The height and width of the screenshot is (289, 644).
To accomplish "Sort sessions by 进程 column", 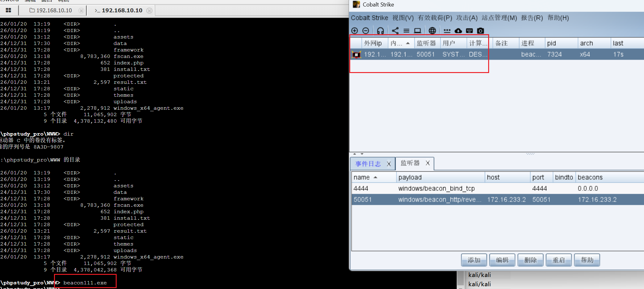I will pyautogui.click(x=532, y=43).
